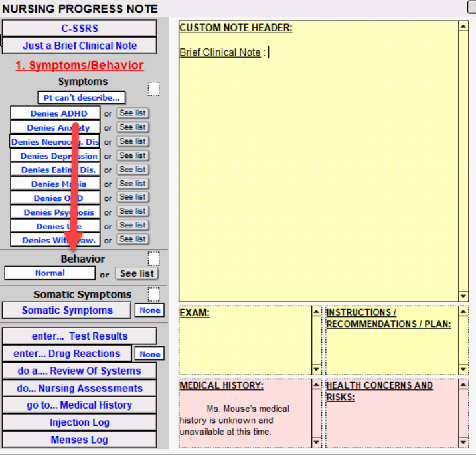Image resolution: width=476 pixels, height=455 pixels.
Task: Open the Injection Log
Action: point(80,422)
